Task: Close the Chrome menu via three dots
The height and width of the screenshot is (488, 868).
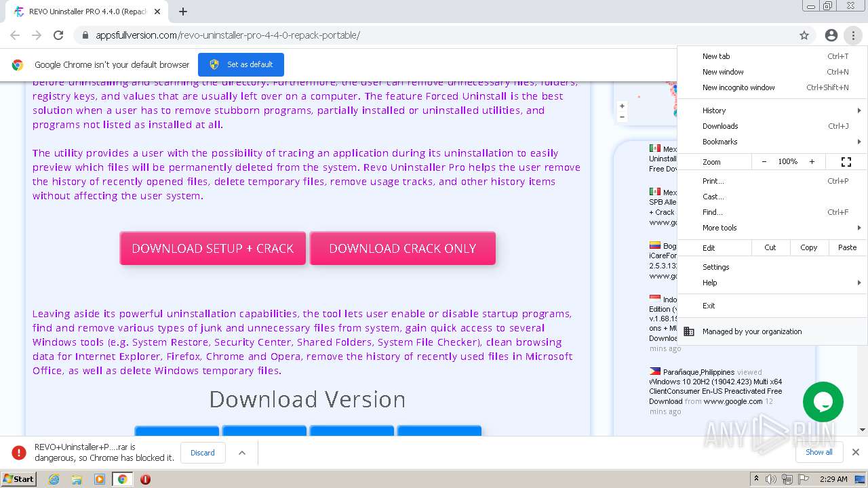Action: [x=853, y=35]
